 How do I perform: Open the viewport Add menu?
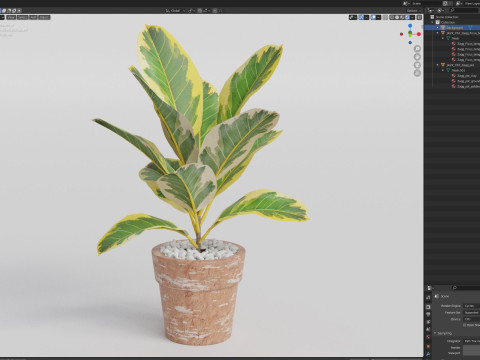tap(33, 17)
